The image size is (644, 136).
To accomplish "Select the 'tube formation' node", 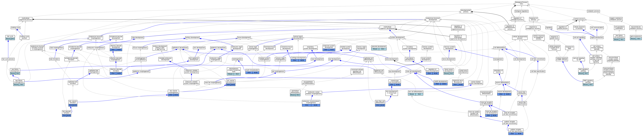I will (54, 59).
